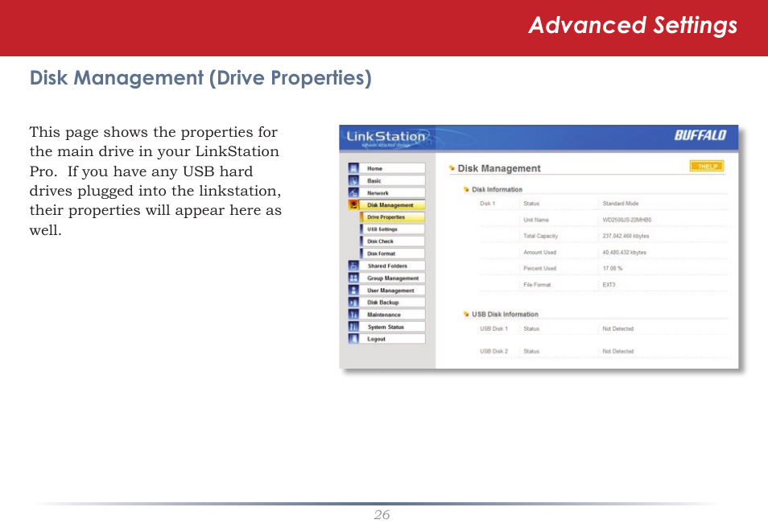This screenshot has height=532, width=768.
Task: Click the Disk Management page title
Action: [x=498, y=168]
